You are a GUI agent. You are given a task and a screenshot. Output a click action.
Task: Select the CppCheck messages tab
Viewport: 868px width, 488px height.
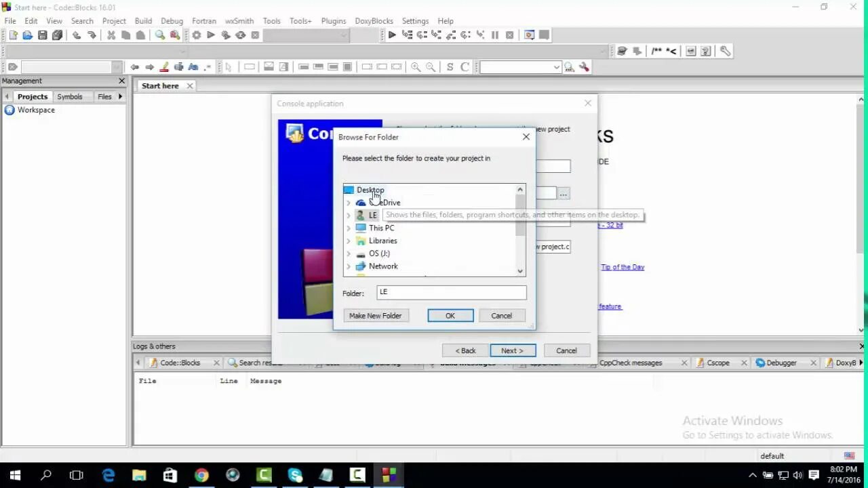(631, 363)
